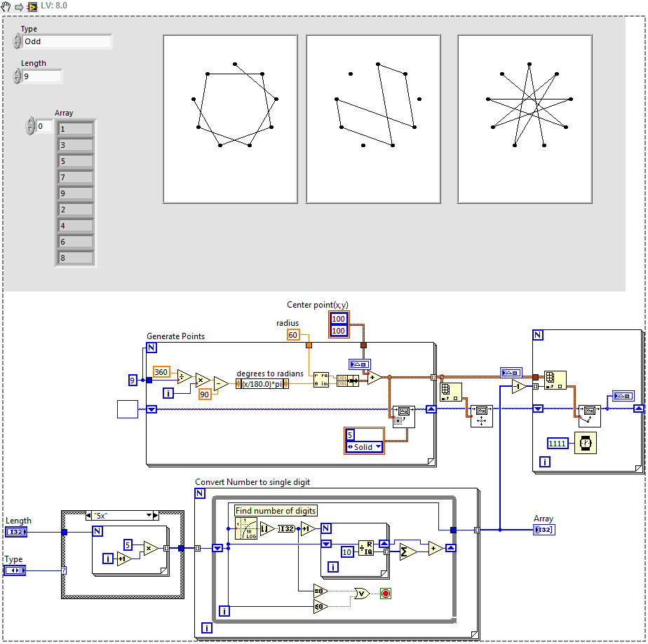The height and width of the screenshot is (644, 648).
Task: Click the hand grab tool icon
Action: 6,6
